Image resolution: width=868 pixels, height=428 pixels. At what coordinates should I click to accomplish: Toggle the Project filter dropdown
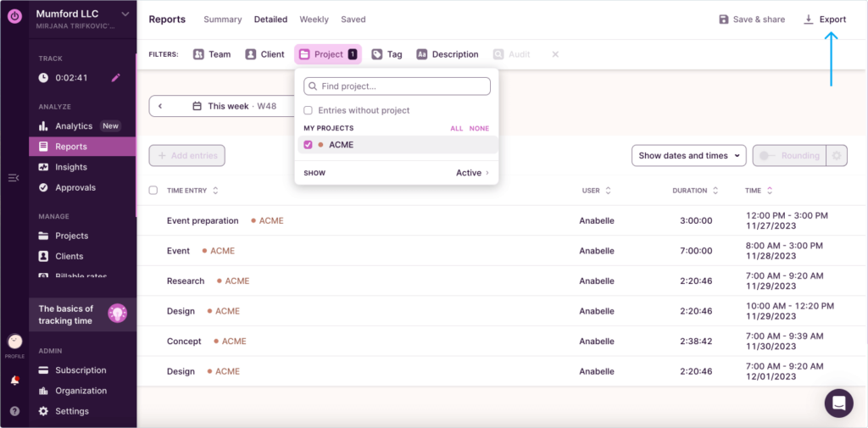(328, 54)
